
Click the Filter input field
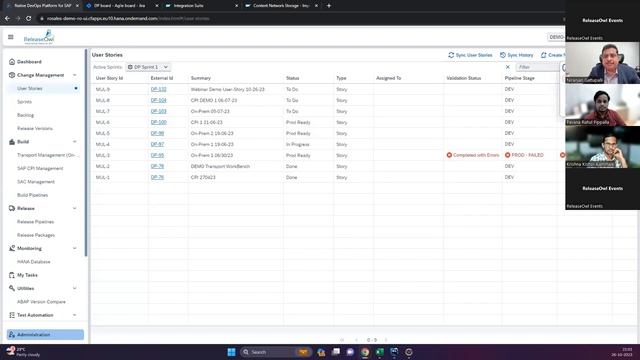[x=539, y=67]
